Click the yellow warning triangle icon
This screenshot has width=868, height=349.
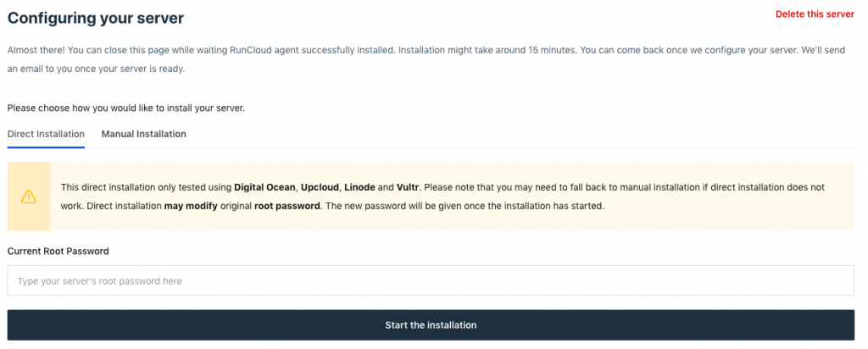click(x=29, y=197)
